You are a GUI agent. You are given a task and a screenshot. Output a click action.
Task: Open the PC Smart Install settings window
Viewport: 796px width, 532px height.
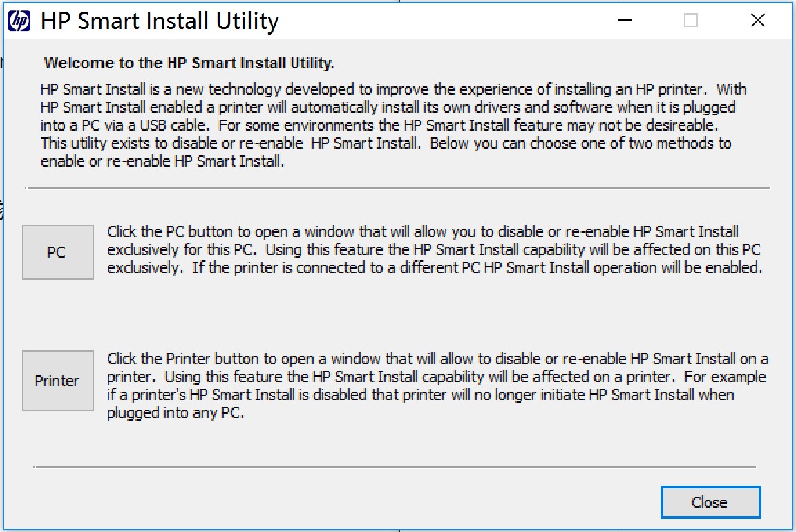pyautogui.click(x=58, y=251)
